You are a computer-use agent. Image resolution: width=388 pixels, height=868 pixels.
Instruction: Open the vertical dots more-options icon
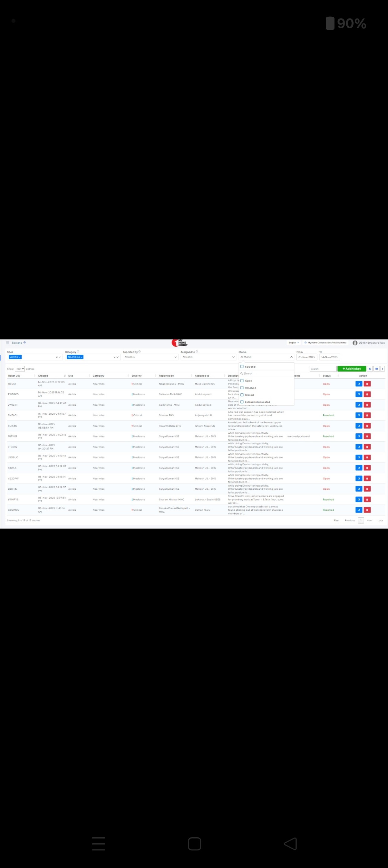pos(382,369)
